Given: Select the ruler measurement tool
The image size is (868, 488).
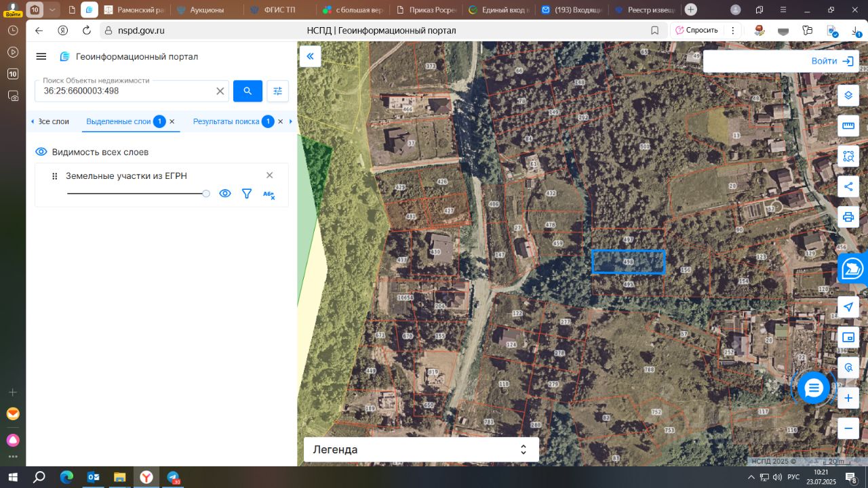Looking at the screenshot, I should point(848,126).
